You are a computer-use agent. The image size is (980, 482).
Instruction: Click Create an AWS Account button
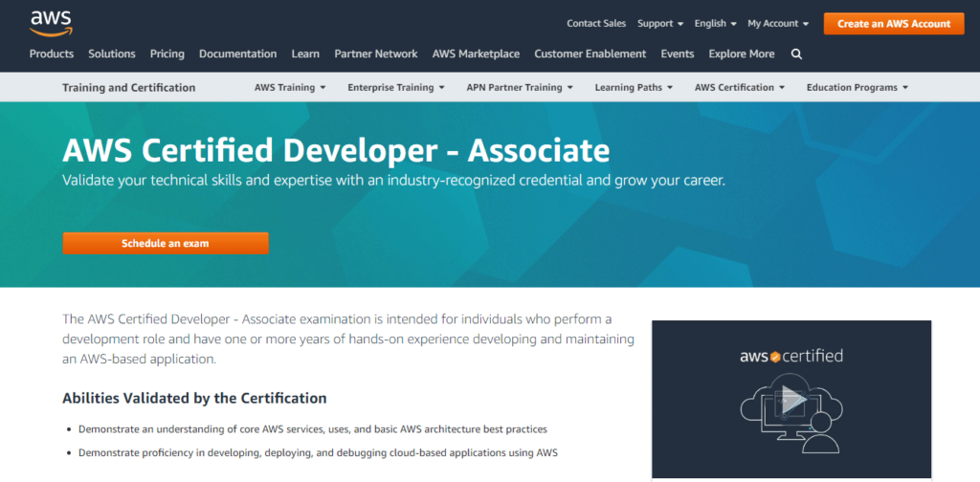pos(894,24)
